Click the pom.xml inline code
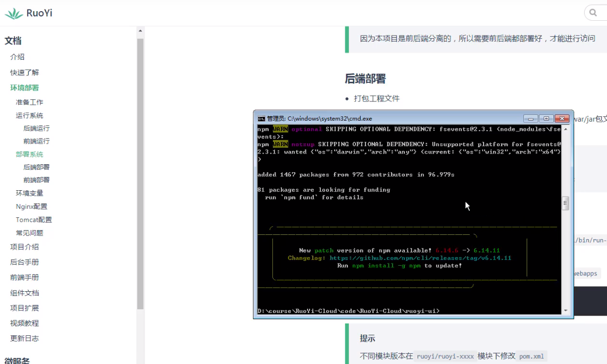Screen dimensions: 607x364 point(531,356)
